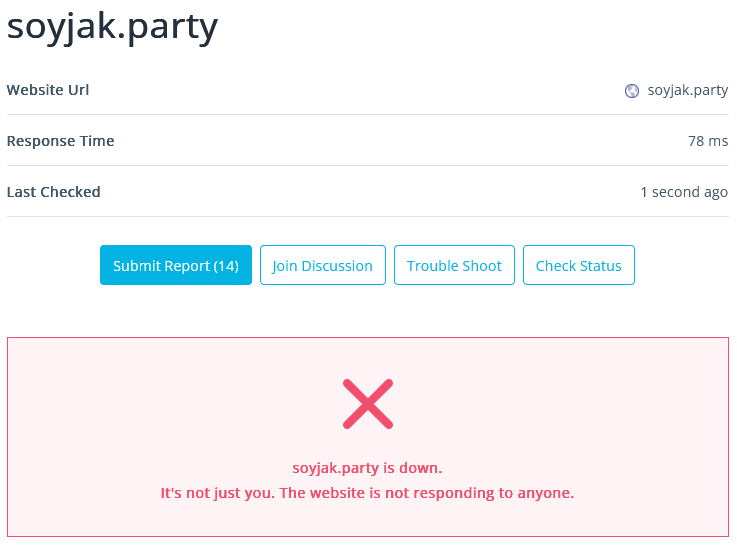Click the Response Time label

point(61,141)
